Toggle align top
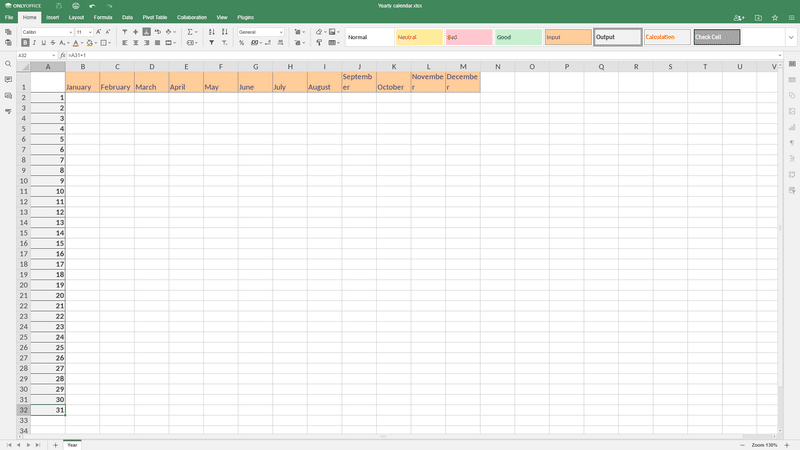 tap(124, 32)
